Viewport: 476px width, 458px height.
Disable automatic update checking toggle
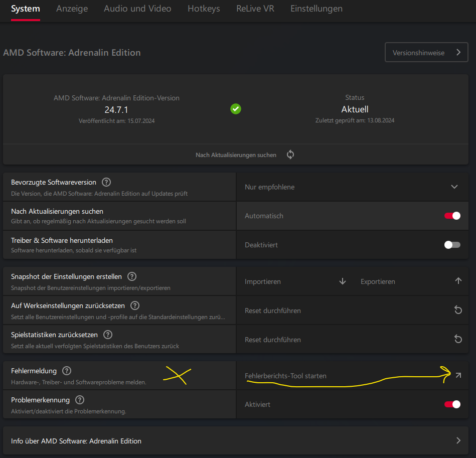[x=452, y=216]
